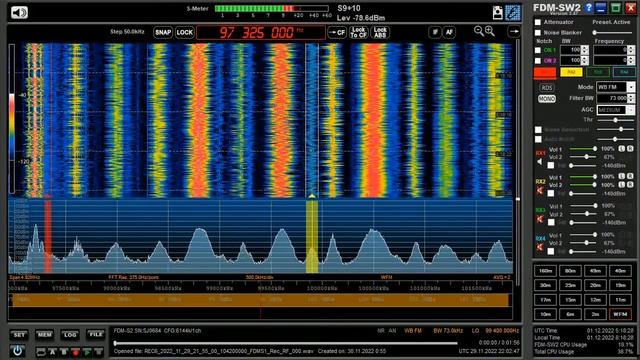The width and height of the screenshot is (640, 360).
Task: Step the Notch 1 BW value spinner
Action: [x=585, y=50]
